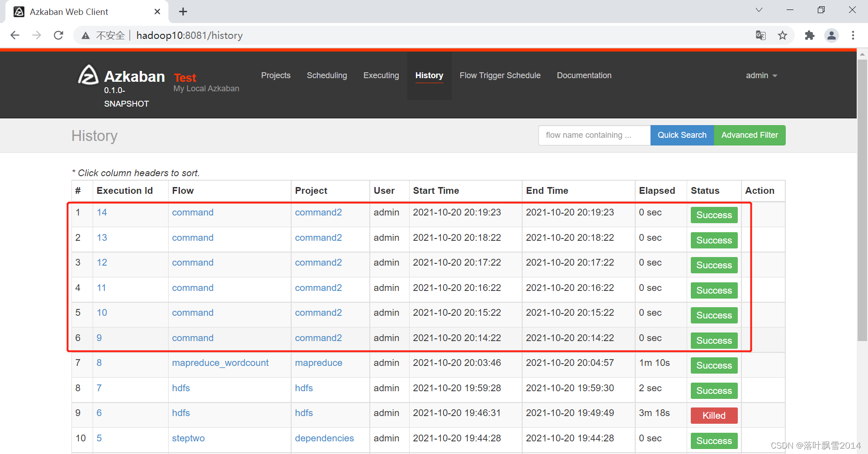Open execution id 5
The width and height of the screenshot is (868, 454).
click(x=99, y=438)
